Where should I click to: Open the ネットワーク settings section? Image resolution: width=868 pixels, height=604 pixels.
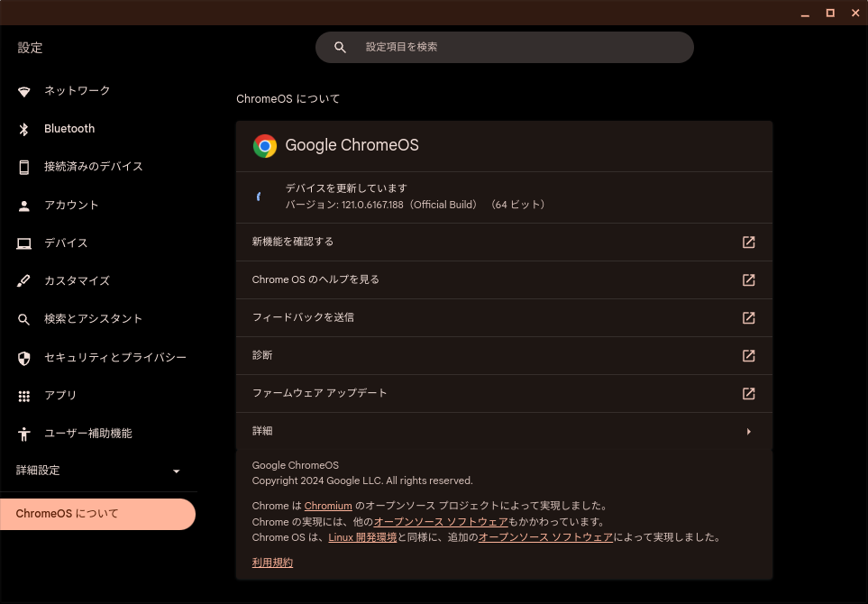[x=98, y=91]
